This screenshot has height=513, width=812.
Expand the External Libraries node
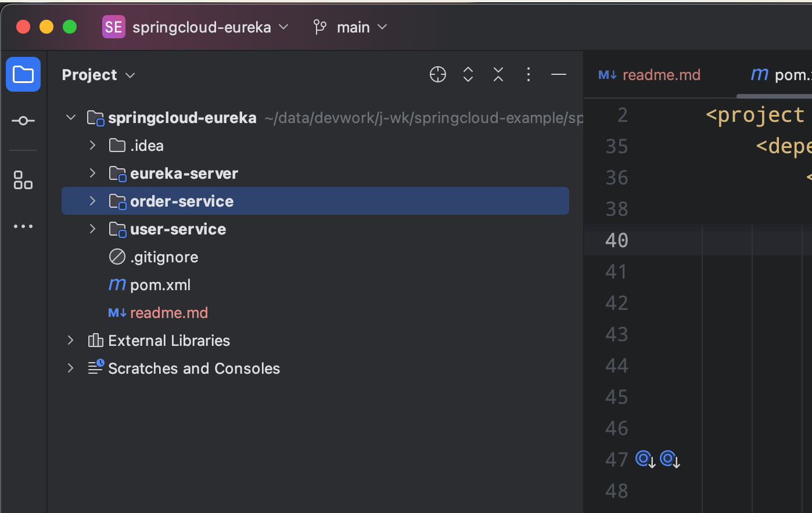coord(70,340)
